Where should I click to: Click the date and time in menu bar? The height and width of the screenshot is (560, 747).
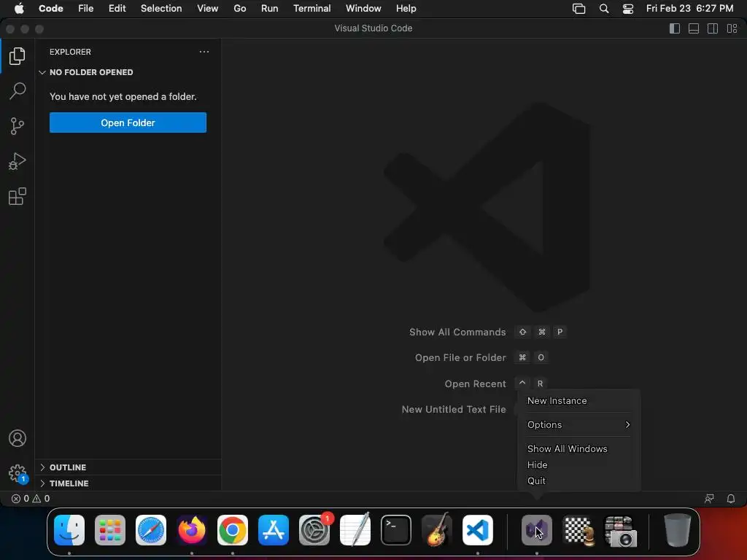(x=689, y=9)
